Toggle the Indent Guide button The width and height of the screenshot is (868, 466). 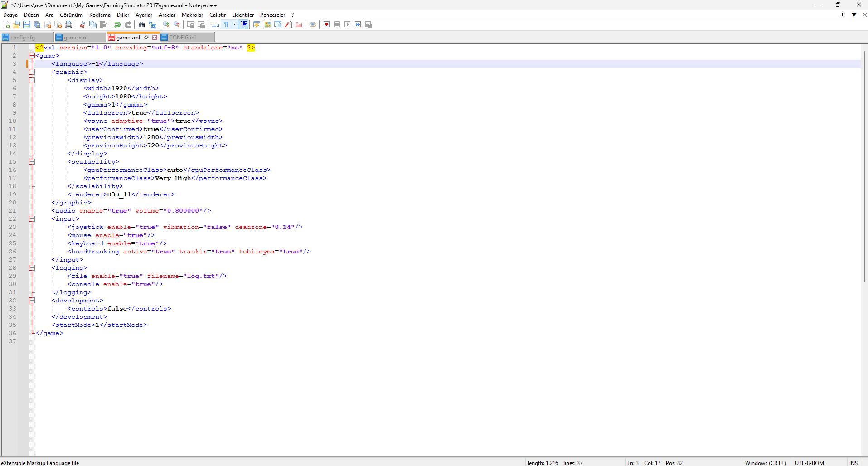point(243,24)
